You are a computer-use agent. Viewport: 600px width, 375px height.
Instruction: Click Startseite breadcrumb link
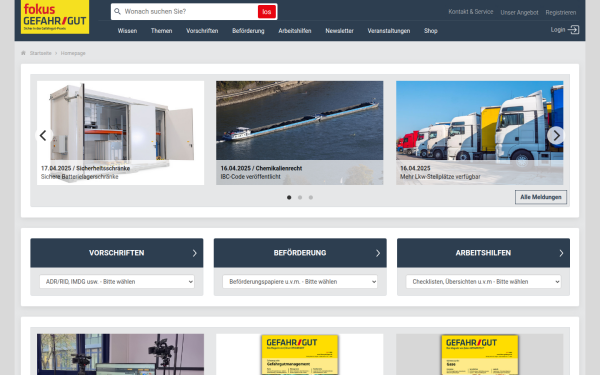[41, 53]
